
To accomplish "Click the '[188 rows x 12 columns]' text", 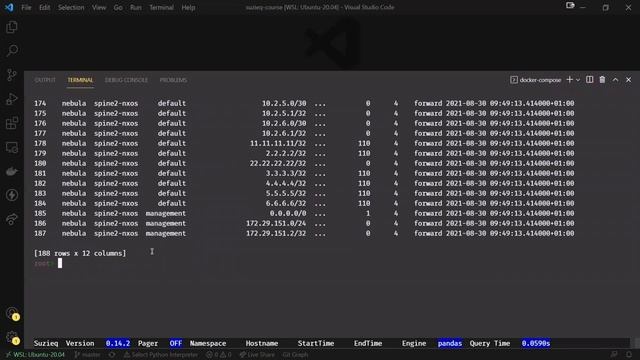I will (x=80, y=253).
